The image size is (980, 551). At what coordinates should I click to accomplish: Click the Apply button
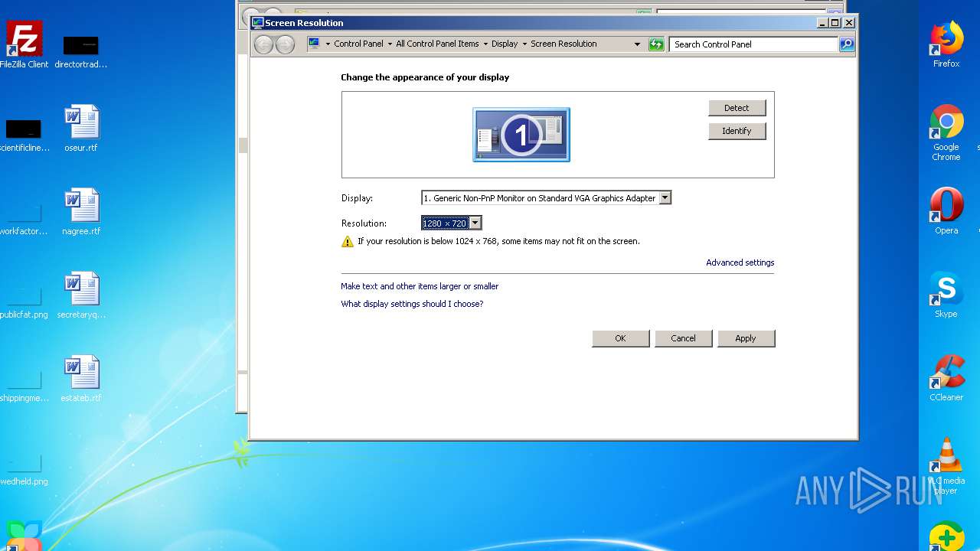[746, 338]
